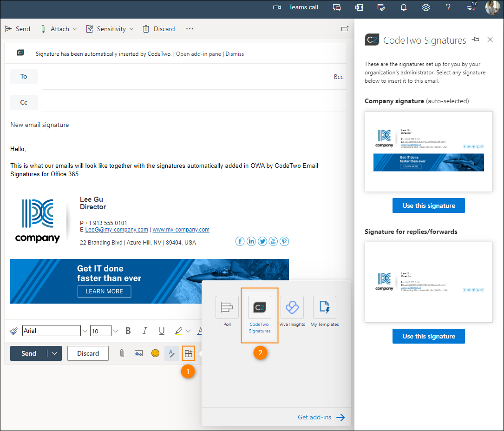Click the Company signature preview thumbnail
The width and height of the screenshot is (504, 431).
pyautogui.click(x=428, y=152)
